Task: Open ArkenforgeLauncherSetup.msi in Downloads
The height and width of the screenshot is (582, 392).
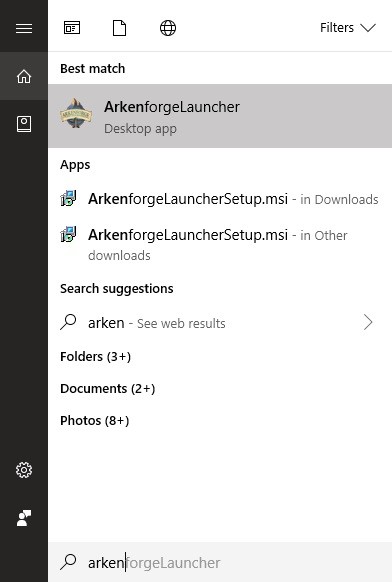Action: click(x=220, y=199)
